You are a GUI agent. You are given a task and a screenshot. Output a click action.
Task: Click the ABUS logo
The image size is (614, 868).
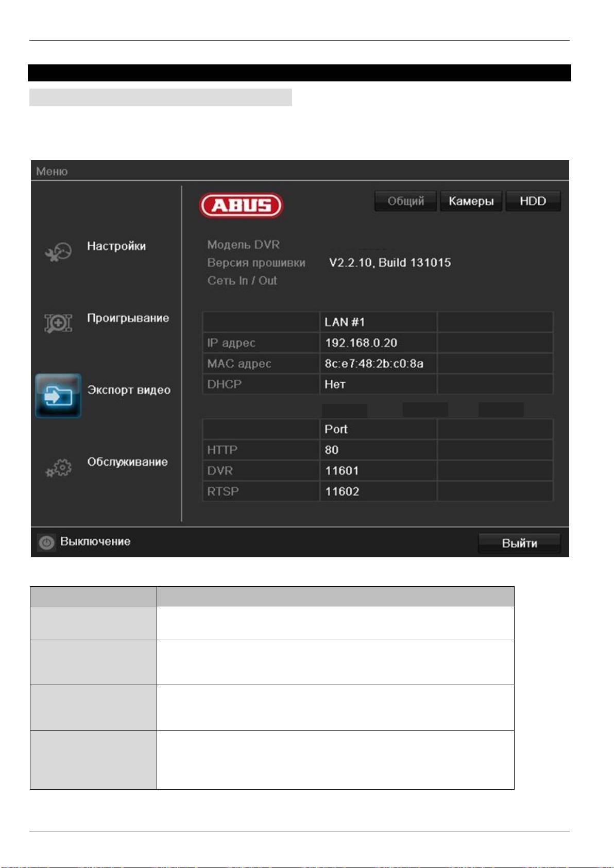point(241,206)
